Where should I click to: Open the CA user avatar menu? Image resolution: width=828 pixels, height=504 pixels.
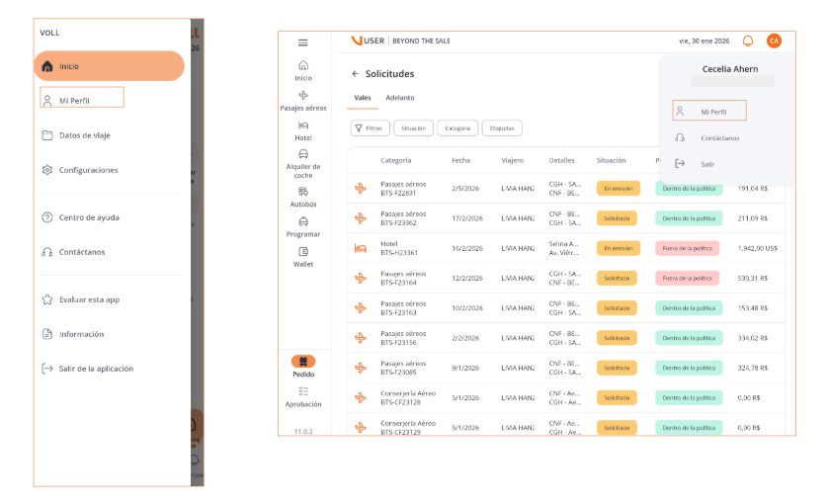tap(774, 41)
